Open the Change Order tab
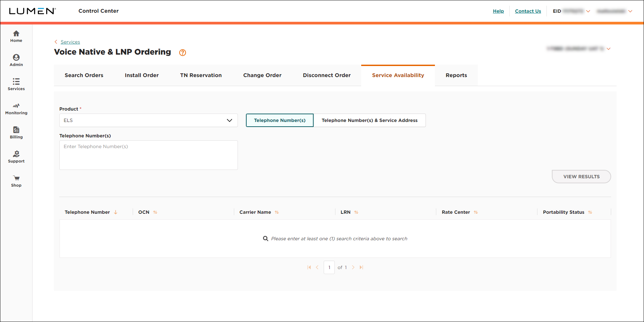This screenshot has height=322, width=644. tap(262, 75)
